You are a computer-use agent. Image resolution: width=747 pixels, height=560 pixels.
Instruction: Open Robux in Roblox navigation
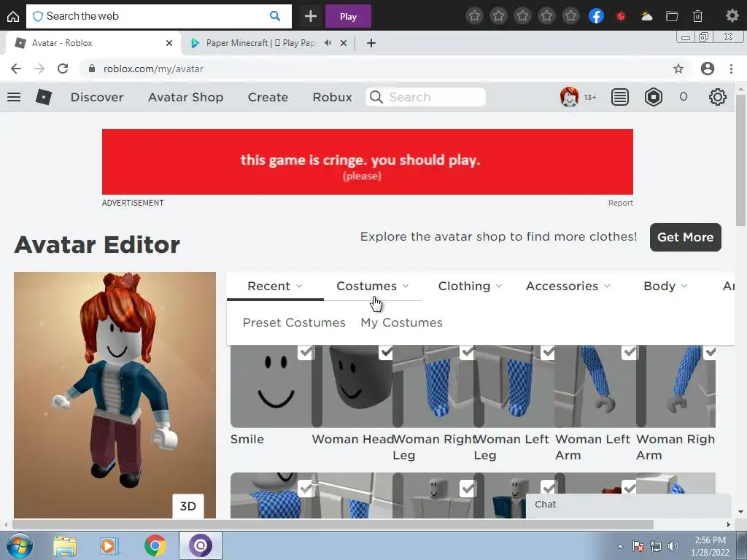(332, 97)
